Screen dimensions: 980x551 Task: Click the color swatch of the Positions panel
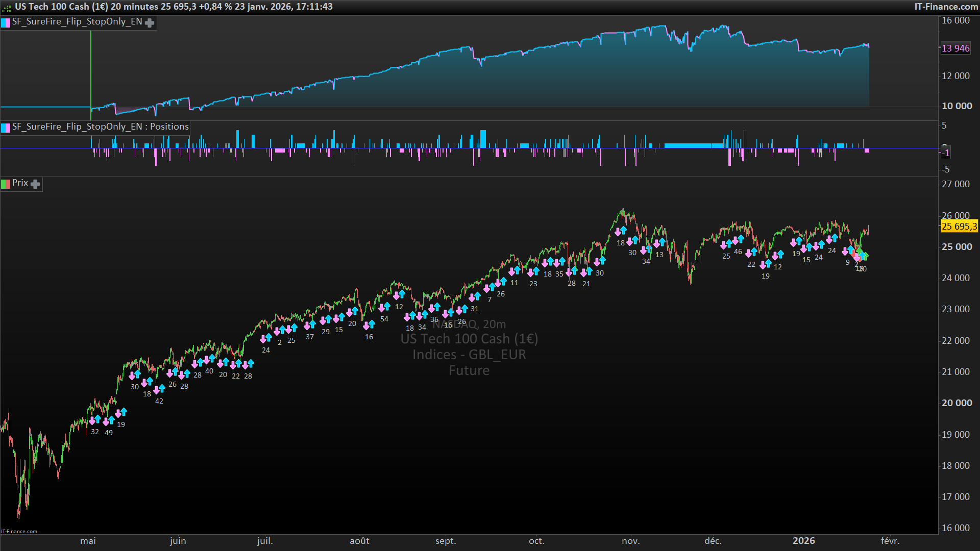coord(6,127)
